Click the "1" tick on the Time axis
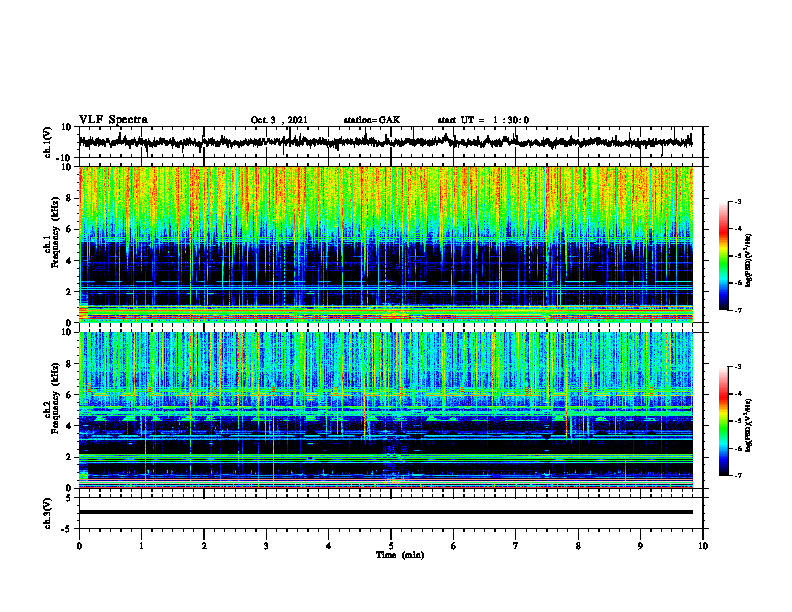792x612 pixels. (141, 546)
